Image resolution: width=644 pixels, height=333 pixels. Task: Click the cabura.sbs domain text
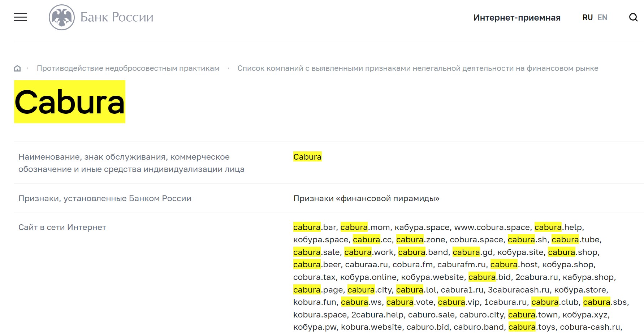(605, 302)
